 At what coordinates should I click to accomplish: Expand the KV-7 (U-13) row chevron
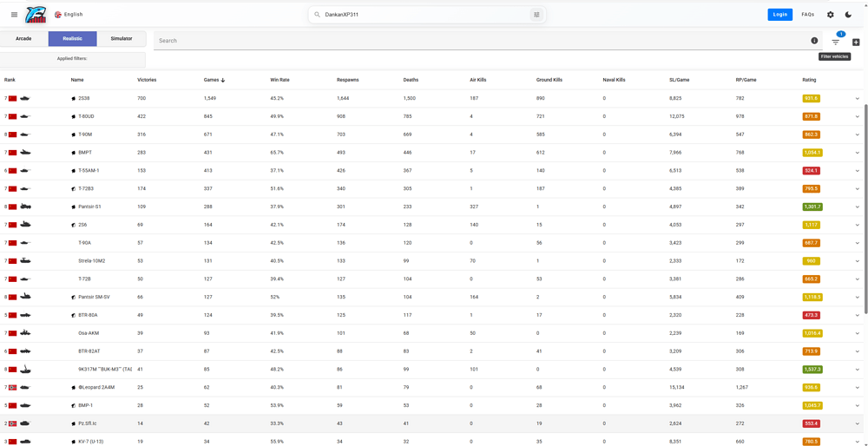(x=857, y=442)
